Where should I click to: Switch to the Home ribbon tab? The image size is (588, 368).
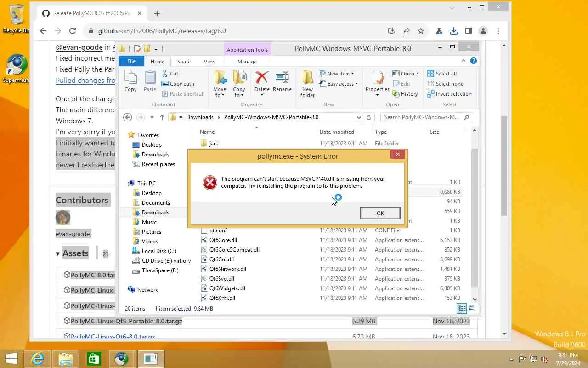coord(158,61)
